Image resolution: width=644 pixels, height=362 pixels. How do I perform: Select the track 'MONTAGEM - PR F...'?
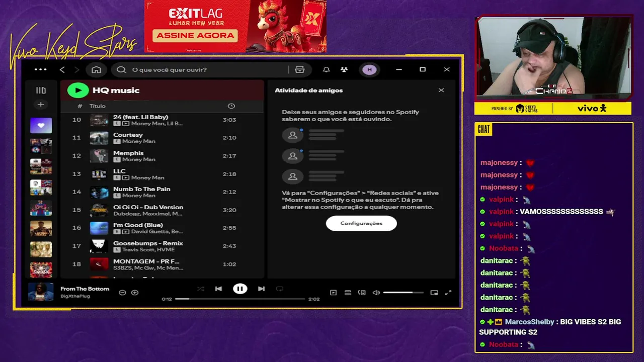point(162,264)
